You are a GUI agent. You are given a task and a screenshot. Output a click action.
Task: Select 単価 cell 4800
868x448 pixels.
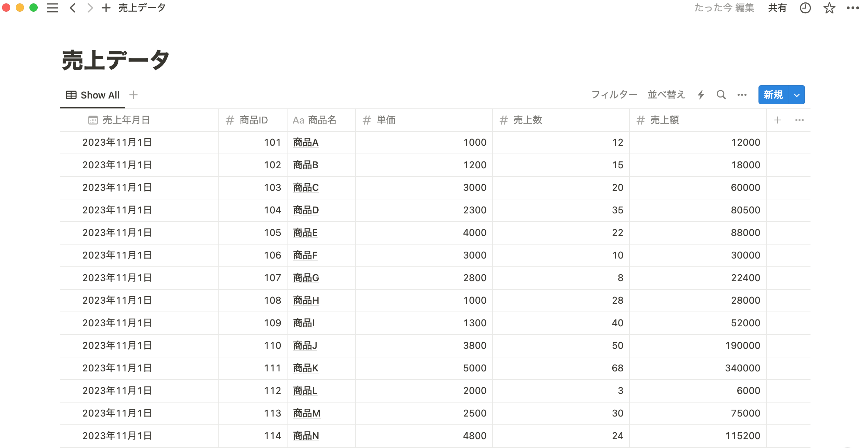[424, 436]
